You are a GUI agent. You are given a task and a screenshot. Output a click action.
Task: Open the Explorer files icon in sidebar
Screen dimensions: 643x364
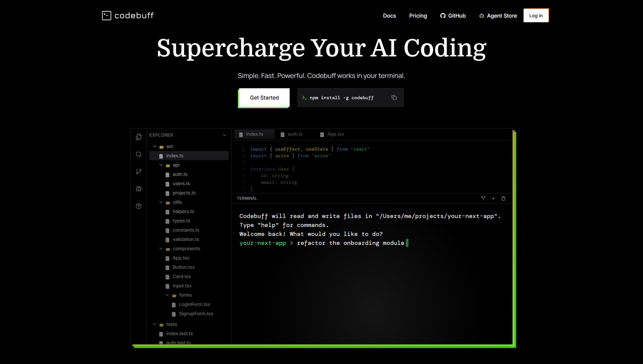pyautogui.click(x=139, y=137)
